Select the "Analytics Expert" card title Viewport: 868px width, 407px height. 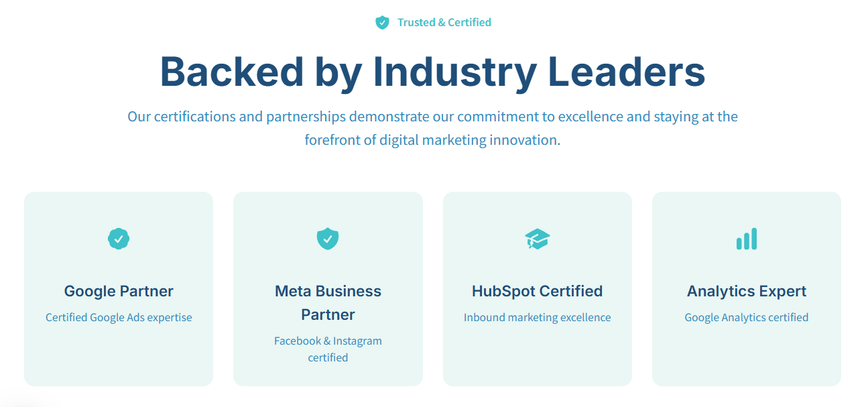pos(746,291)
